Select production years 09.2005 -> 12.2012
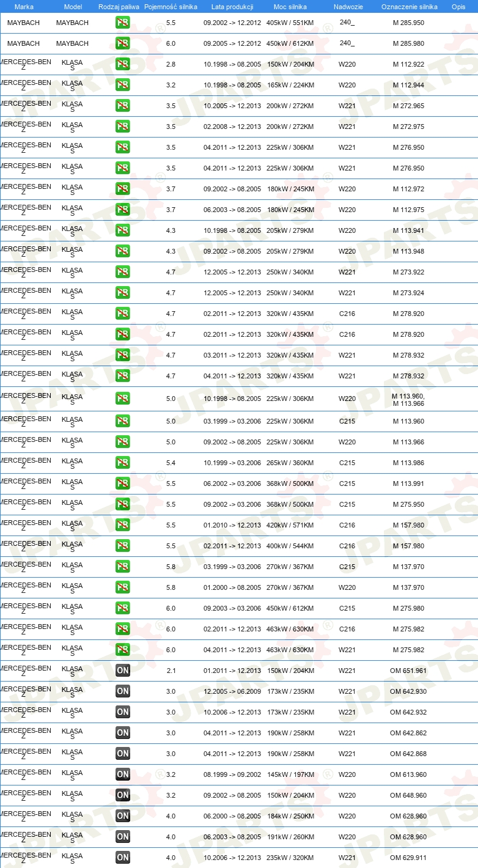 [x=232, y=43]
